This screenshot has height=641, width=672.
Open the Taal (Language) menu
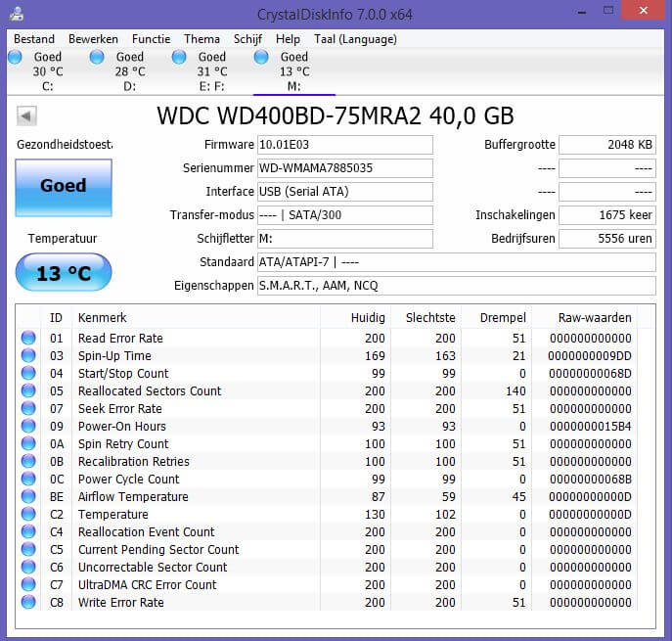[355, 39]
